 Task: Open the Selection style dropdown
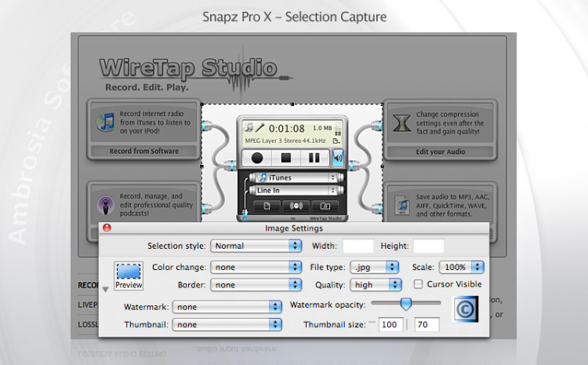coord(256,246)
